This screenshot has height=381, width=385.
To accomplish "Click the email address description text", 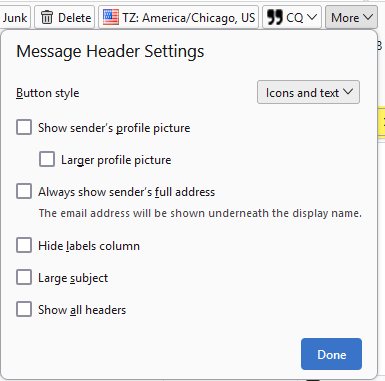I will [x=200, y=213].
